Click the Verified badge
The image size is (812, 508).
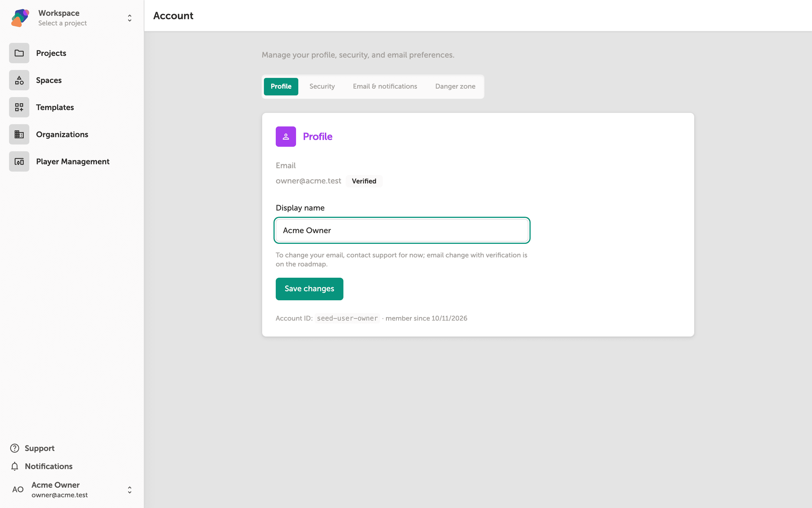pyautogui.click(x=364, y=181)
